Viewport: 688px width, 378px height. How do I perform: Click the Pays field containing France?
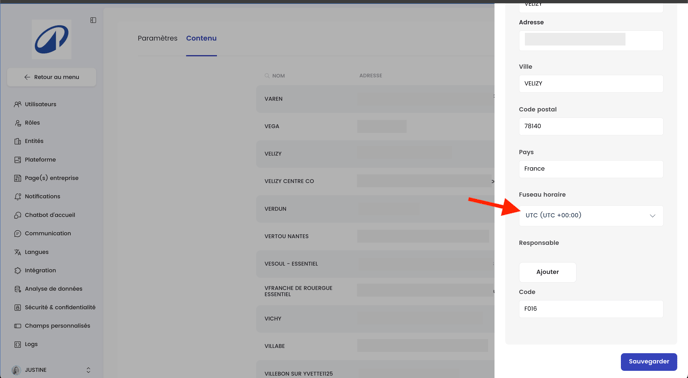pos(591,169)
